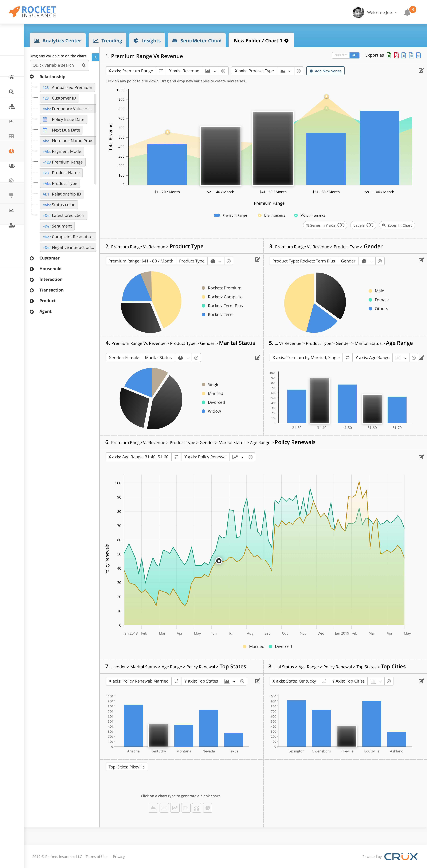The image size is (427, 868).
Task: Generate a blank combo bar-line chart
Action: [197, 808]
